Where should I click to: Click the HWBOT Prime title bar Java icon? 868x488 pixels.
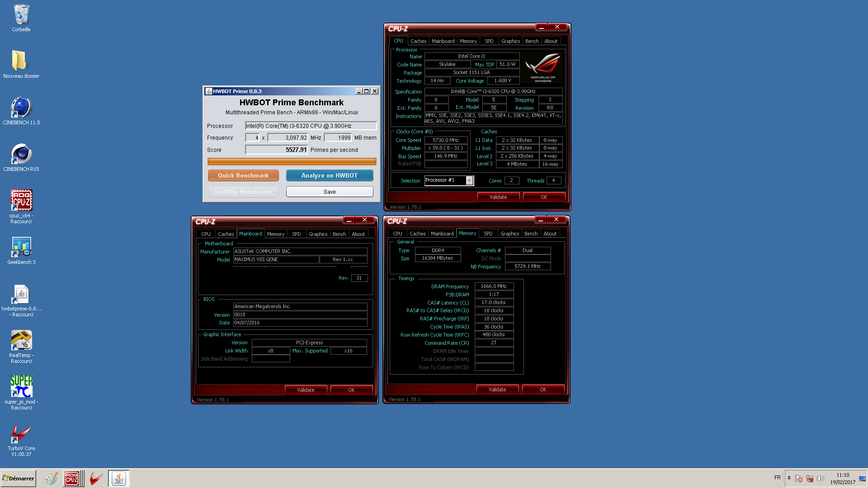[208, 91]
